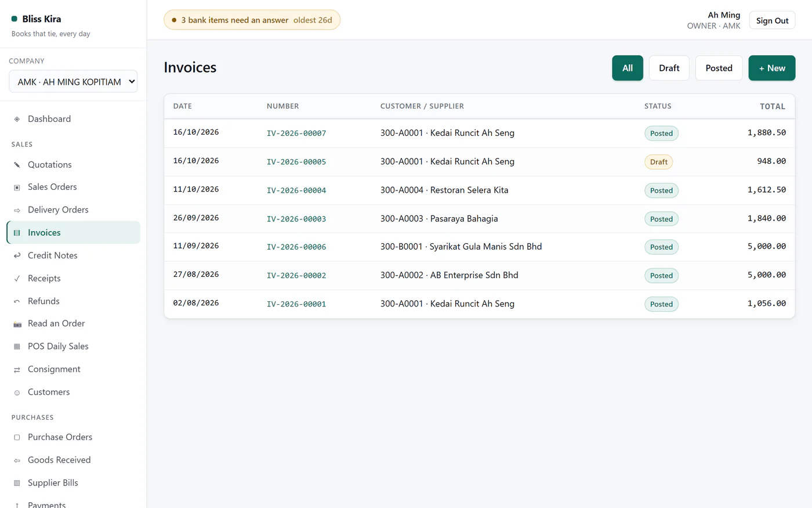Viewport: 812px width, 508px height.
Task: Click the Delivery Orders arrow icon
Action: point(17,210)
